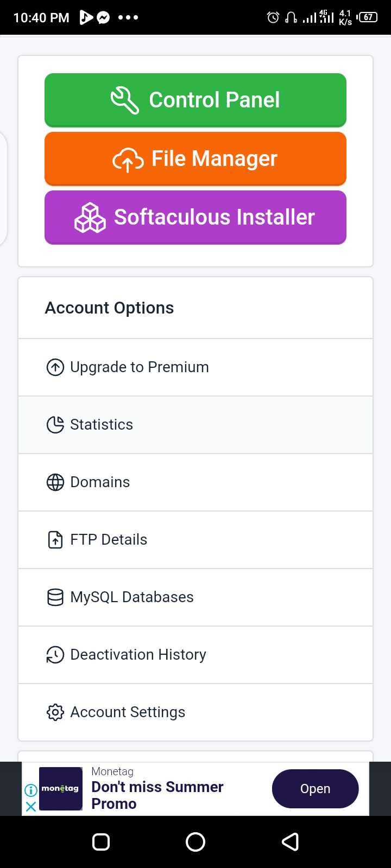Tap the ad info icon
Viewport: 391px width, 868px height.
tap(31, 790)
